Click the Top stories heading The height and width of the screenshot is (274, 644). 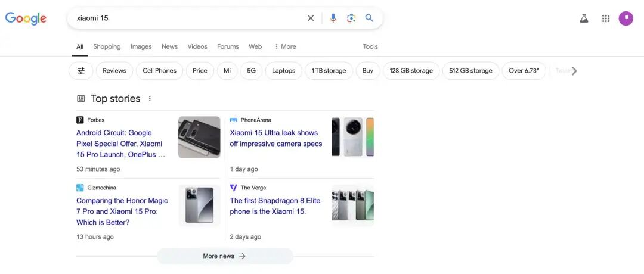116,98
